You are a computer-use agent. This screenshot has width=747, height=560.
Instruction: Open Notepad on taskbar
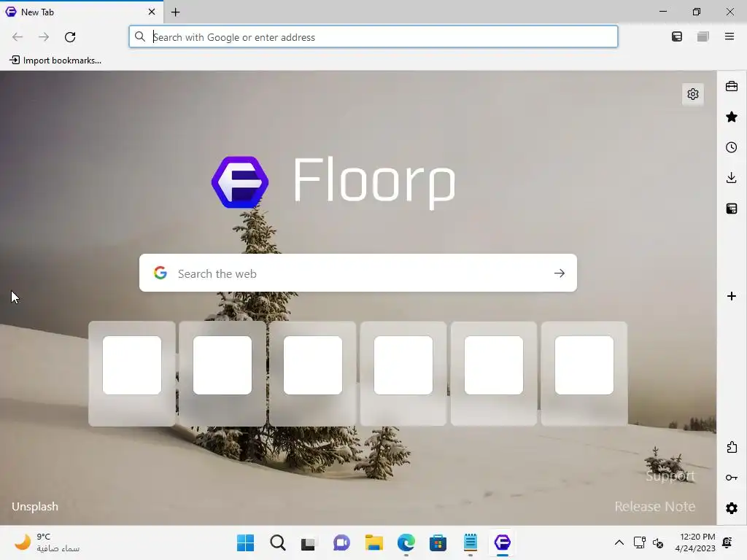[x=471, y=542]
